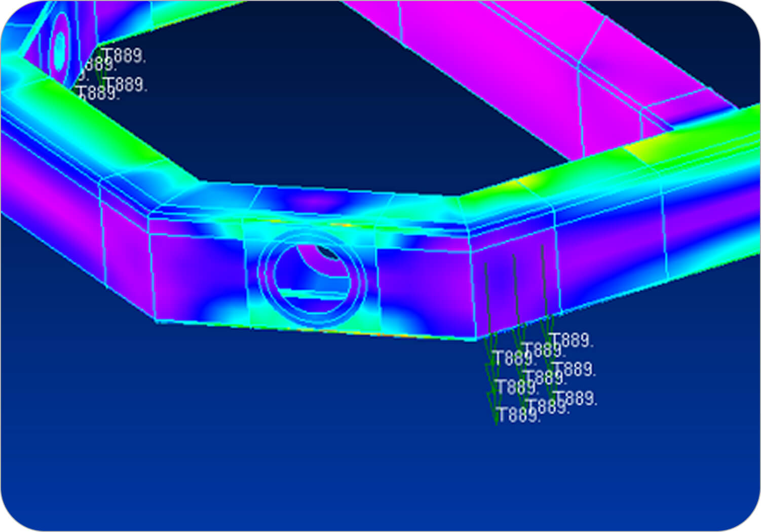
Task: Select the leftmost green load arrow shaft
Action: [487, 299]
